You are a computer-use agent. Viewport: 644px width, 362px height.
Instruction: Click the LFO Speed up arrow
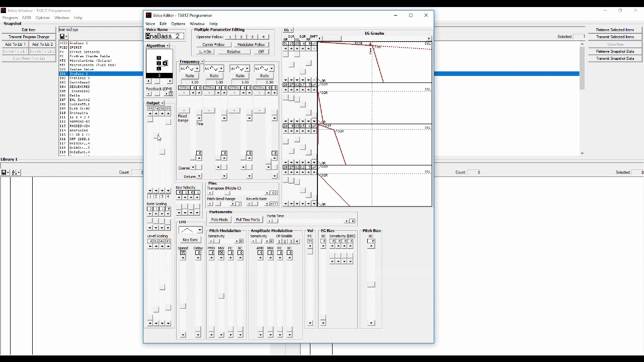click(x=183, y=258)
